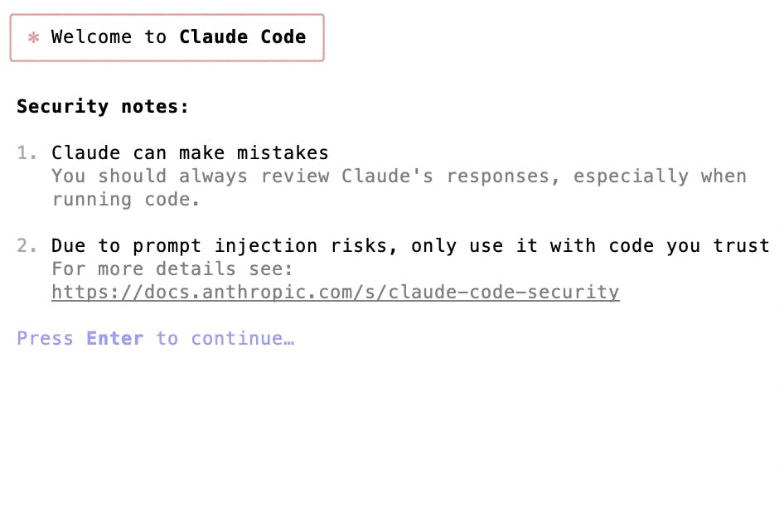Click the word 'continue…' in prompt
Viewport: 784px width, 532px height.
coord(243,338)
